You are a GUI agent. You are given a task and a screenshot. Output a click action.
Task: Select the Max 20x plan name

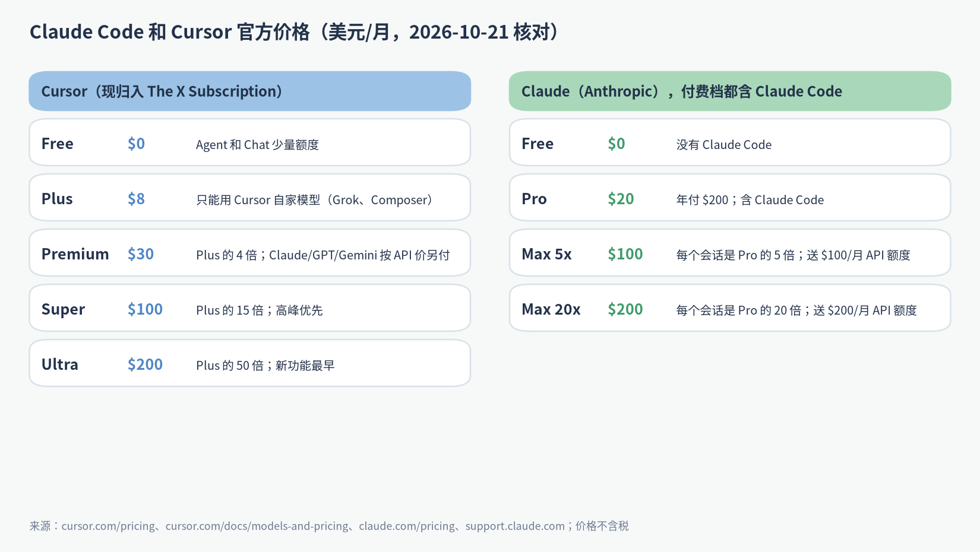[551, 309]
